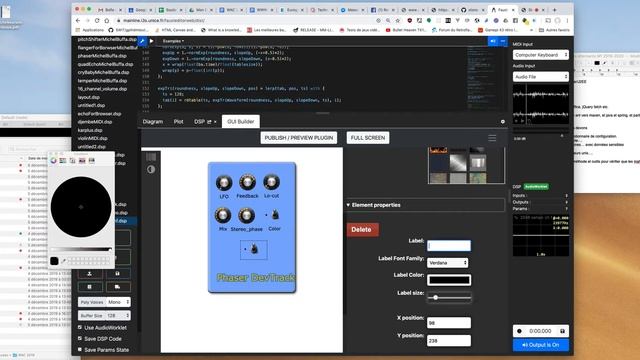
Task: Select the Stereo_phase knob on the pedal
Action: click(246, 215)
